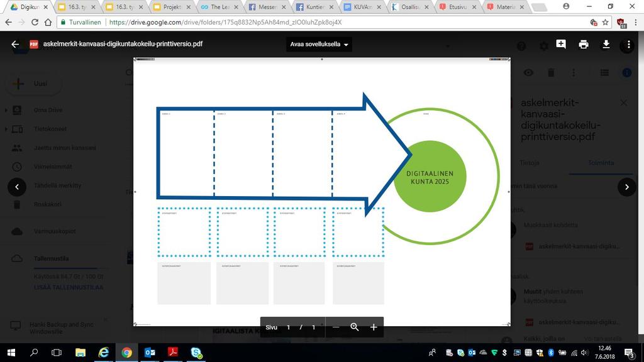This screenshot has height=362, width=644.
Task: Switch to the KUVA browser tab
Action: tap(362, 7)
